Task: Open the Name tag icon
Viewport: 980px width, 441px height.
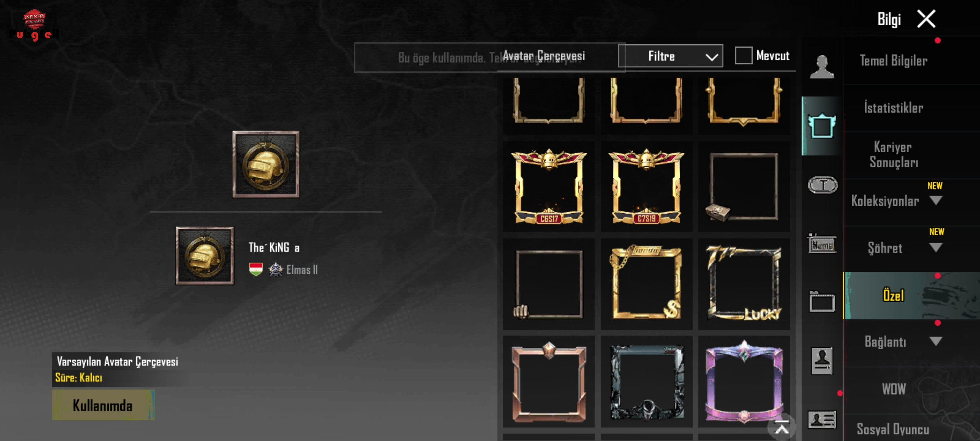Action: tap(822, 244)
